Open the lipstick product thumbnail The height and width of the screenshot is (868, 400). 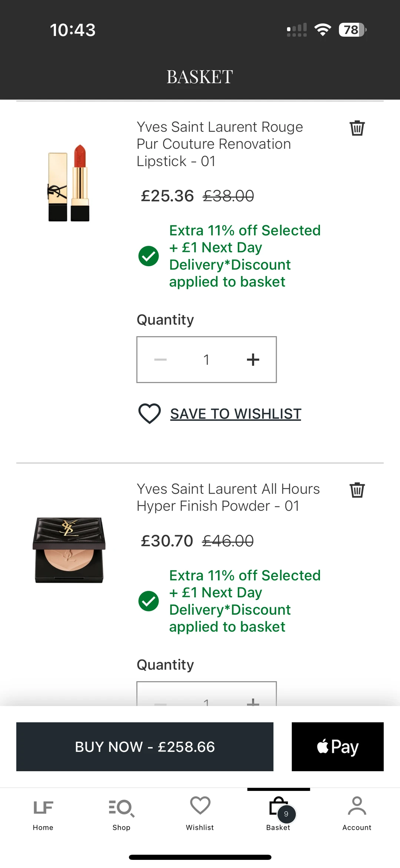click(x=69, y=183)
